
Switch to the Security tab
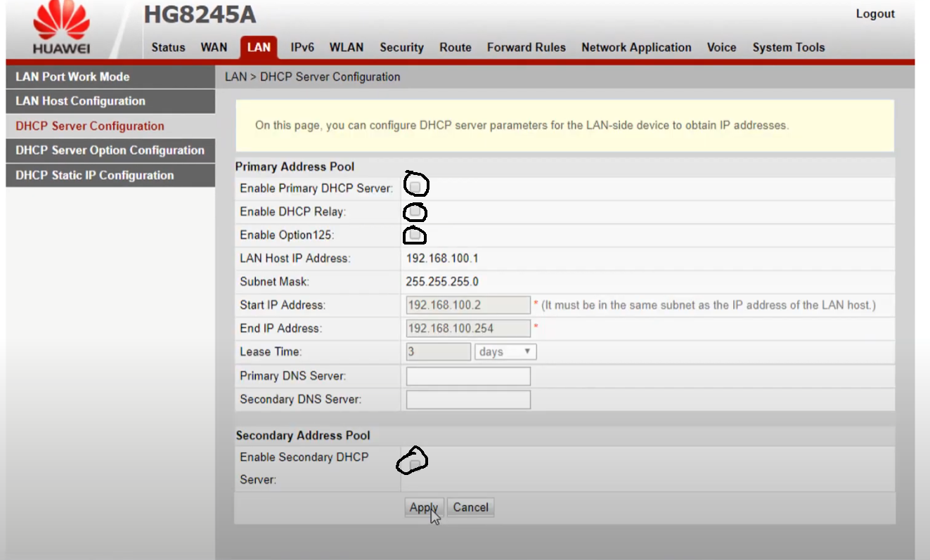click(401, 48)
